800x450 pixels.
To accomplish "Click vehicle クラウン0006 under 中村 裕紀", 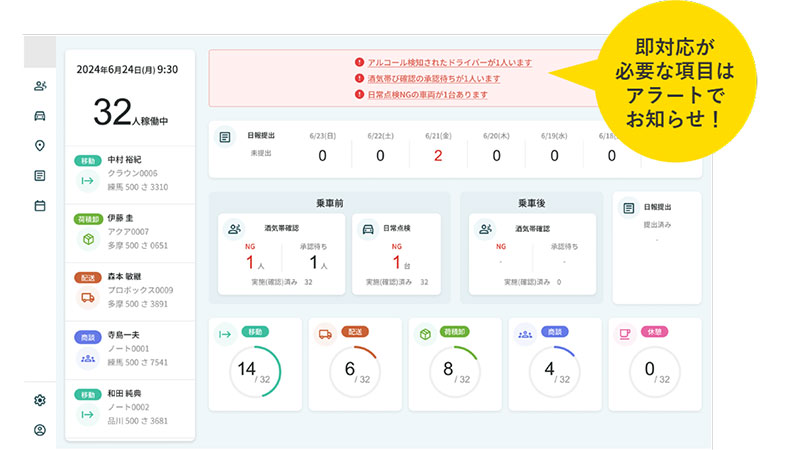I will click(x=133, y=173).
